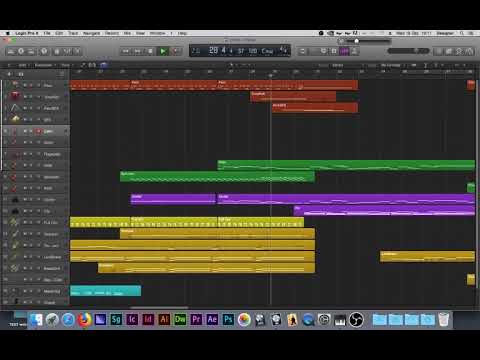Open the Editors with the scissors icon
The image size is (480, 360).
[77, 51]
